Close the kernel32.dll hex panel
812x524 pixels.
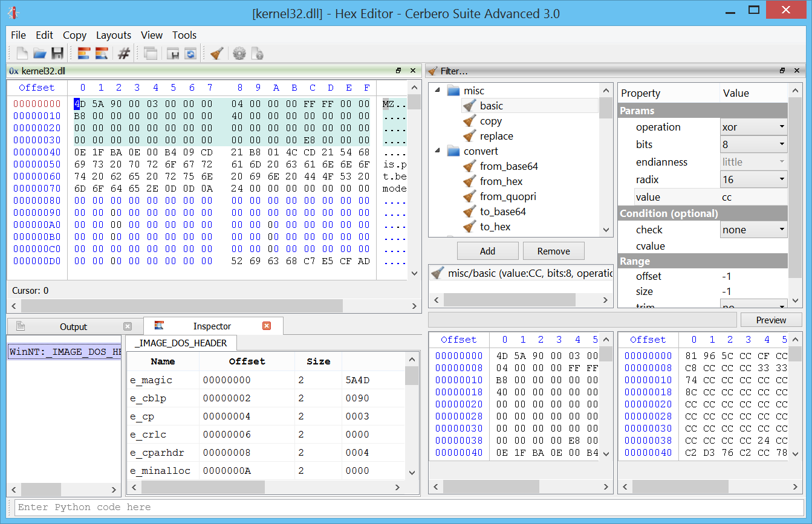[x=413, y=71]
